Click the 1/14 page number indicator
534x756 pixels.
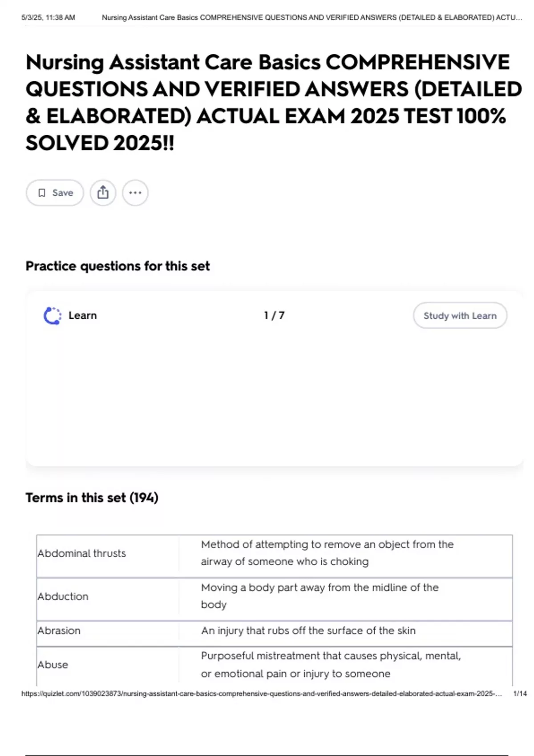pyautogui.click(x=520, y=694)
